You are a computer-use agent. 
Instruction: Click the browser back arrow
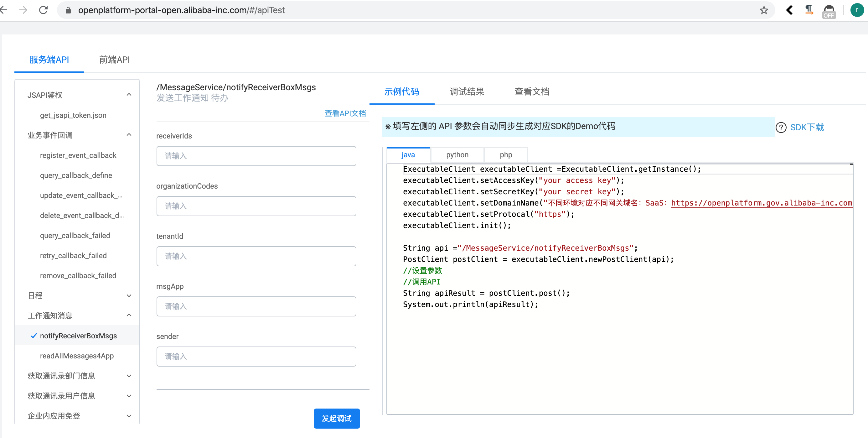coord(3,10)
